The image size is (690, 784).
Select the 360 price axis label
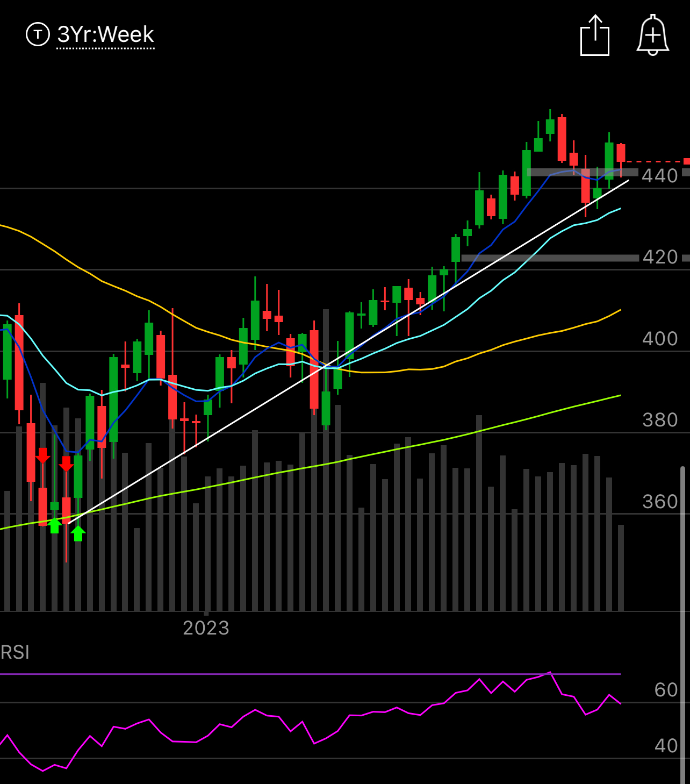point(660,502)
